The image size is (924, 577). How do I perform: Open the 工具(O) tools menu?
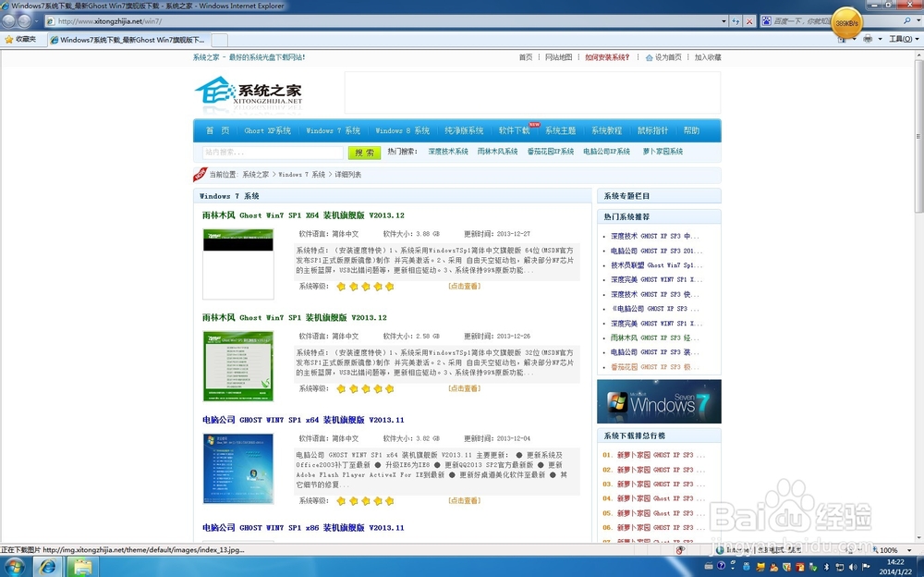(x=903, y=39)
